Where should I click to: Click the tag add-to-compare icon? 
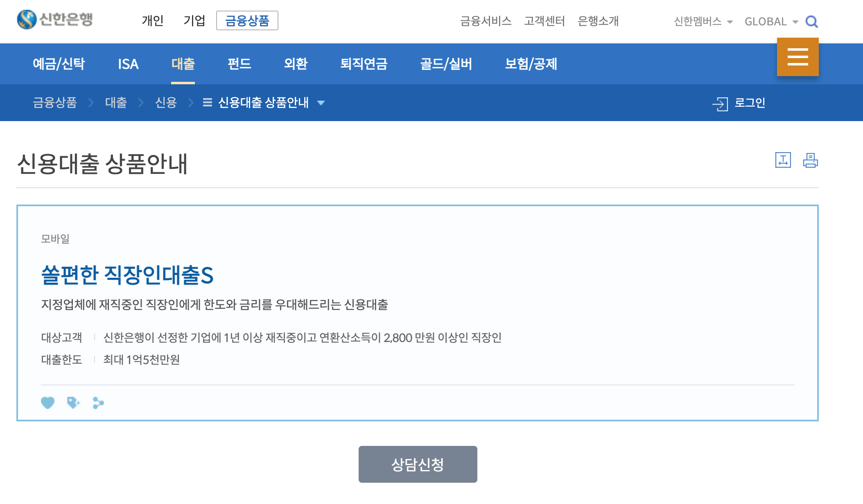coord(73,403)
